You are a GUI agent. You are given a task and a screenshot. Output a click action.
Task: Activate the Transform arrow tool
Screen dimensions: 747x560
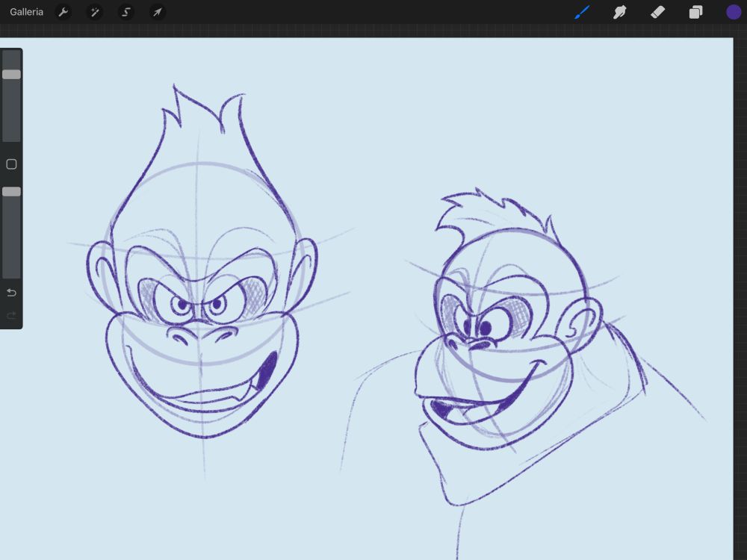click(x=157, y=12)
